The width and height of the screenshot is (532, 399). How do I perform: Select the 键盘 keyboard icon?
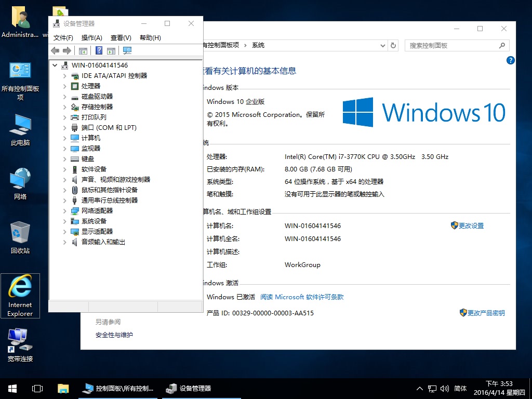coord(75,159)
